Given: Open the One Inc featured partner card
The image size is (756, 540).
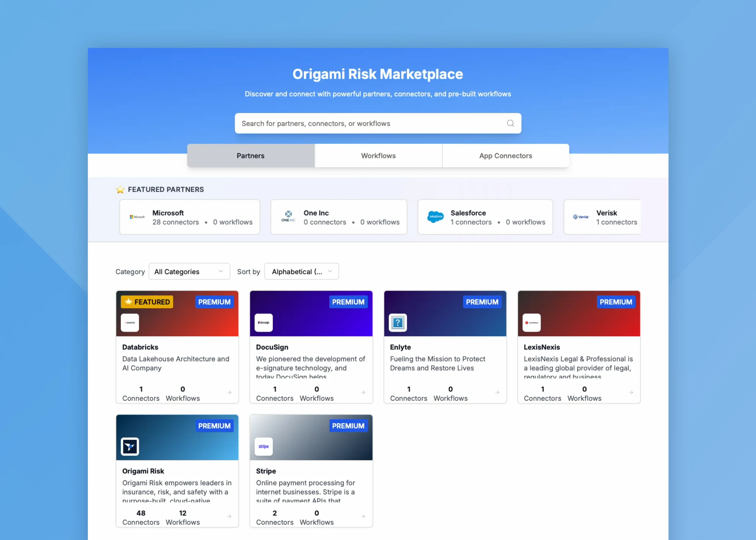Looking at the screenshot, I should coord(339,217).
